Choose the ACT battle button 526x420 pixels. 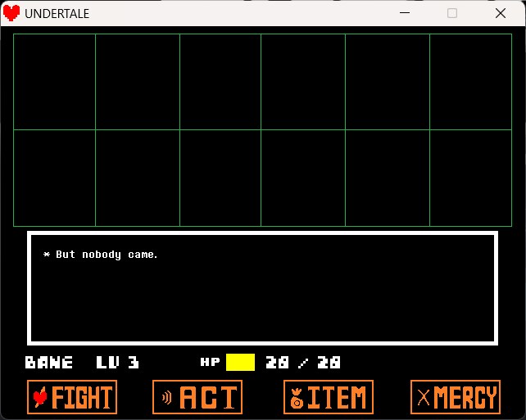(197, 397)
